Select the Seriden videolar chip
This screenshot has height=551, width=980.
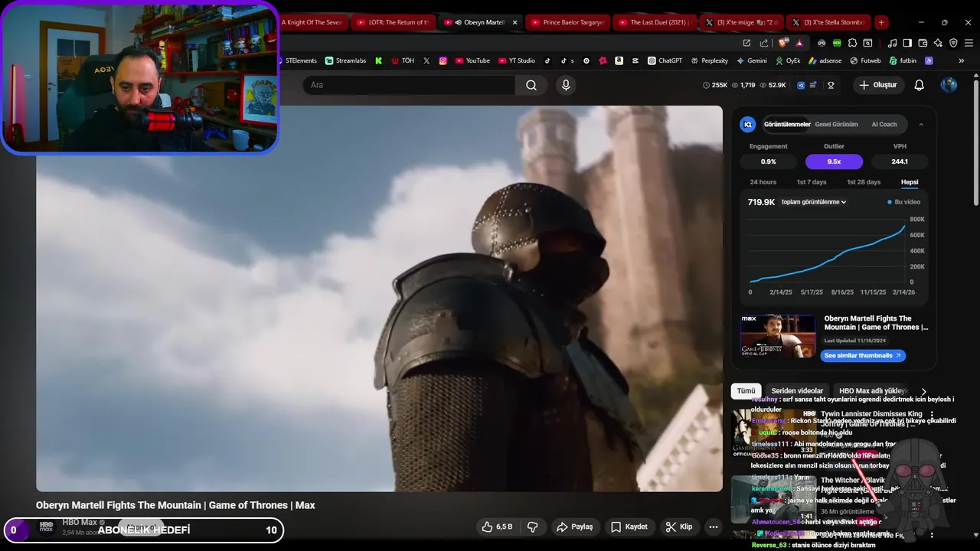[797, 391]
